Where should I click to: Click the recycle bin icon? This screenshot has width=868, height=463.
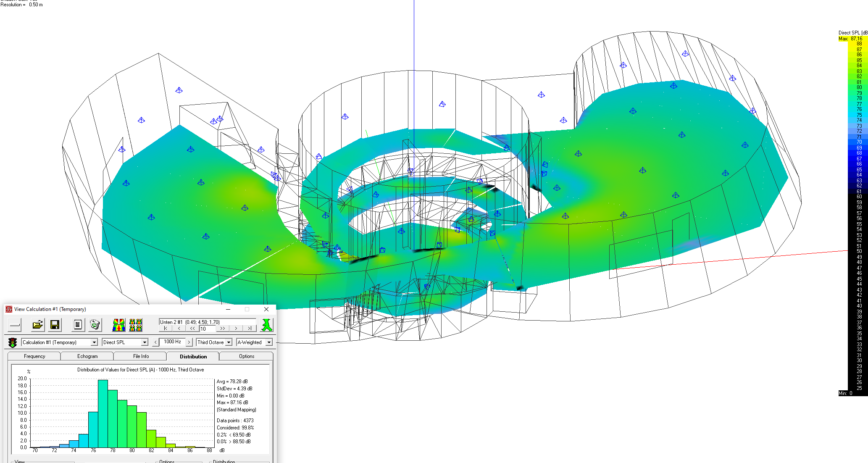point(95,325)
